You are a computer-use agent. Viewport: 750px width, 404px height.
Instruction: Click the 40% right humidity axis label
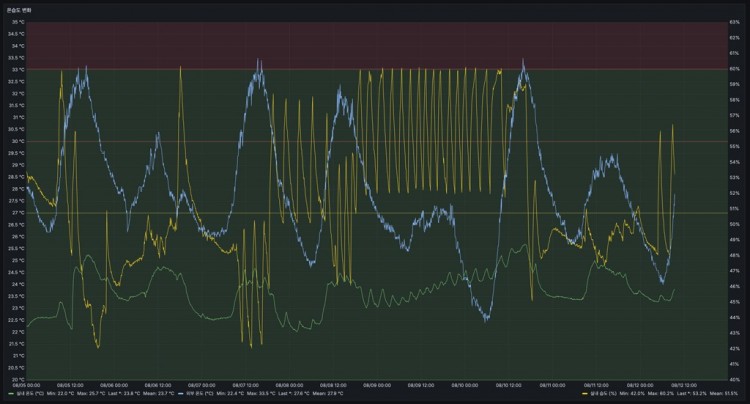(733, 379)
